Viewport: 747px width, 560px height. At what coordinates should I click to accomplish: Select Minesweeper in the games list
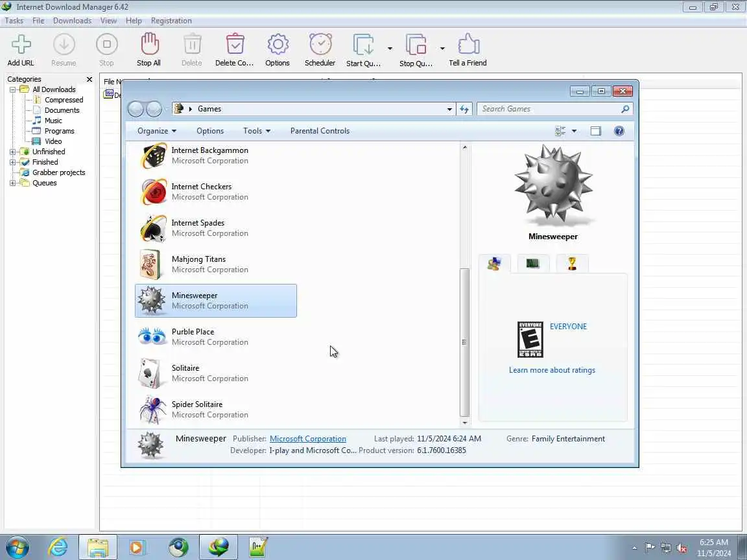click(216, 301)
